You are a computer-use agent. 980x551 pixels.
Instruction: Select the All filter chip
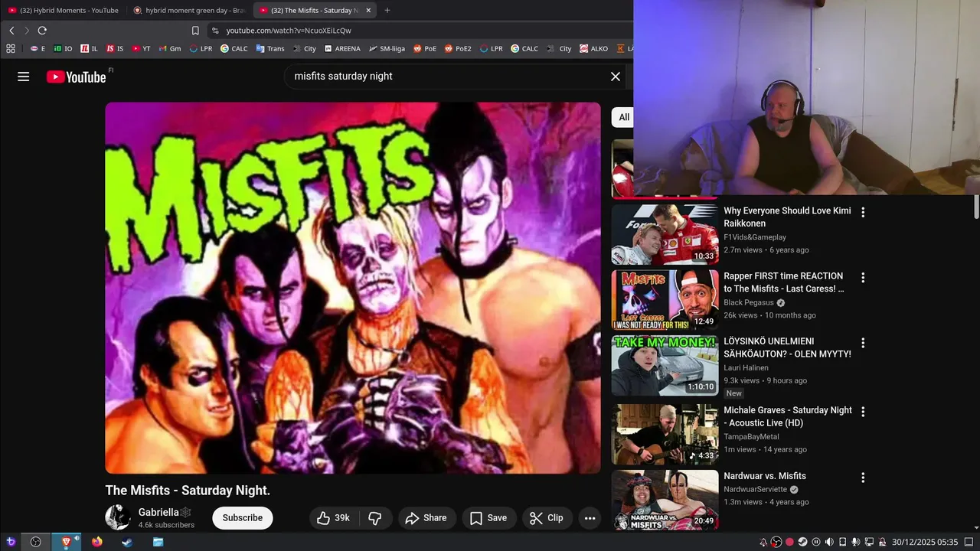[x=624, y=117]
